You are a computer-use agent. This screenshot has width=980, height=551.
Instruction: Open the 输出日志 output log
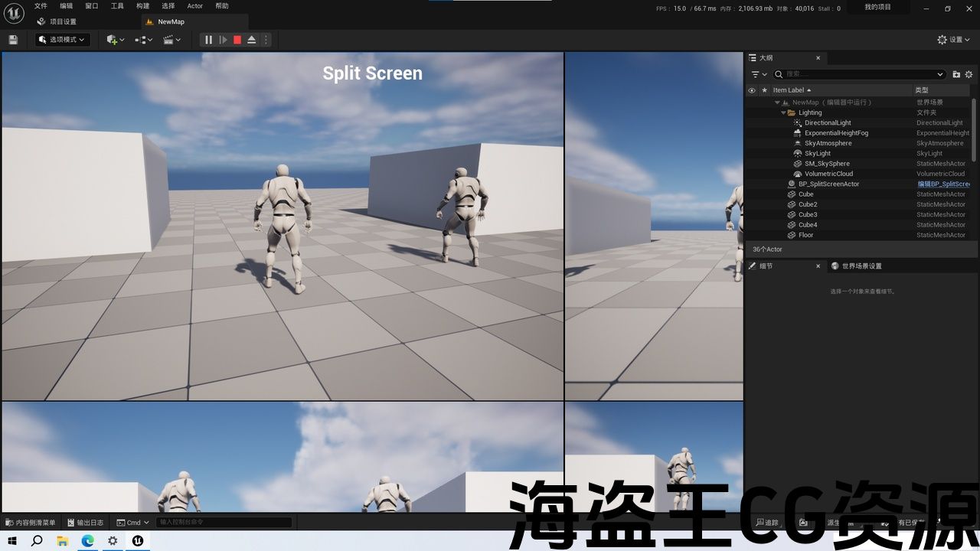tap(85, 523)
